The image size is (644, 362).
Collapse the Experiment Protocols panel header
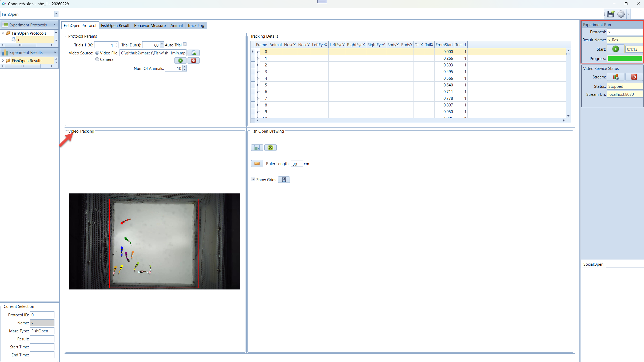click(x=55, y=25)
